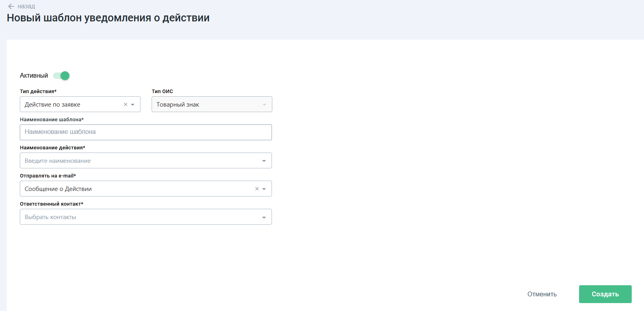This screenshot has height=311, width=644.
Task: Click the "Действие по заявке" selected value
Action: tap(53, 105)
